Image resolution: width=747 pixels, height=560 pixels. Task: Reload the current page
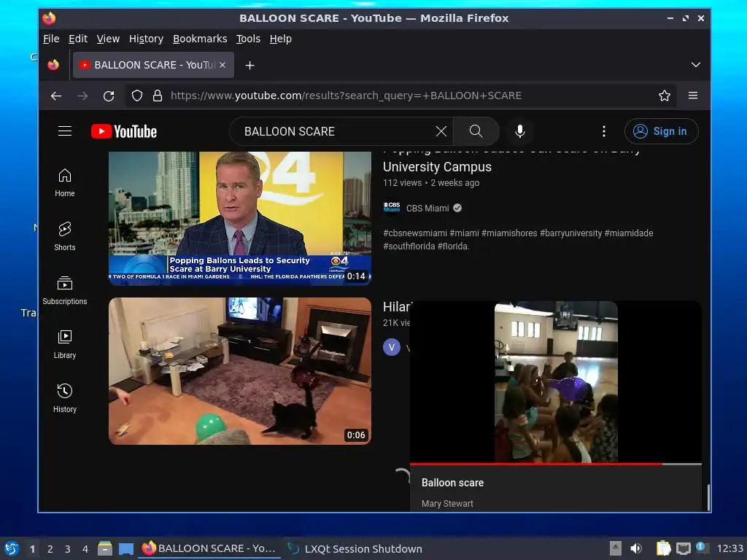109,96
